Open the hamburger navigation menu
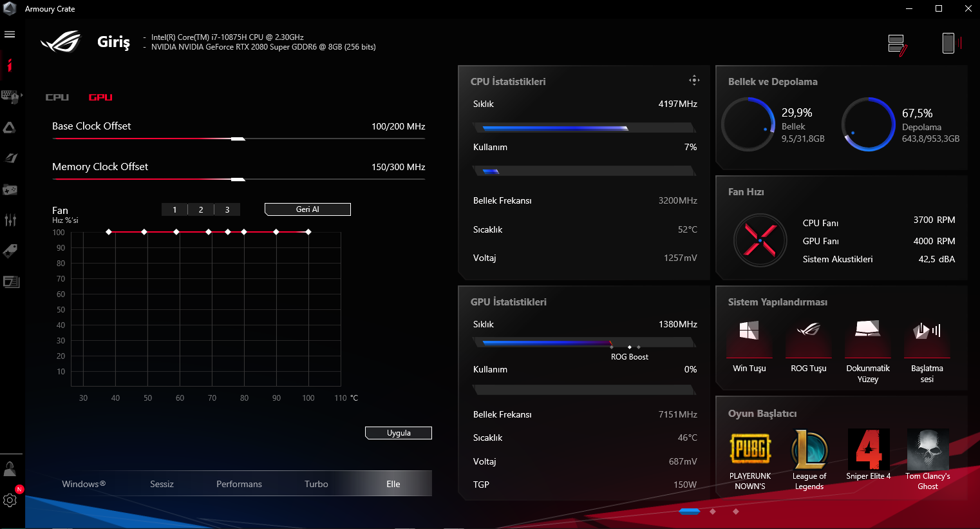This screenshot has width=980, height=529. pos(10,34)
